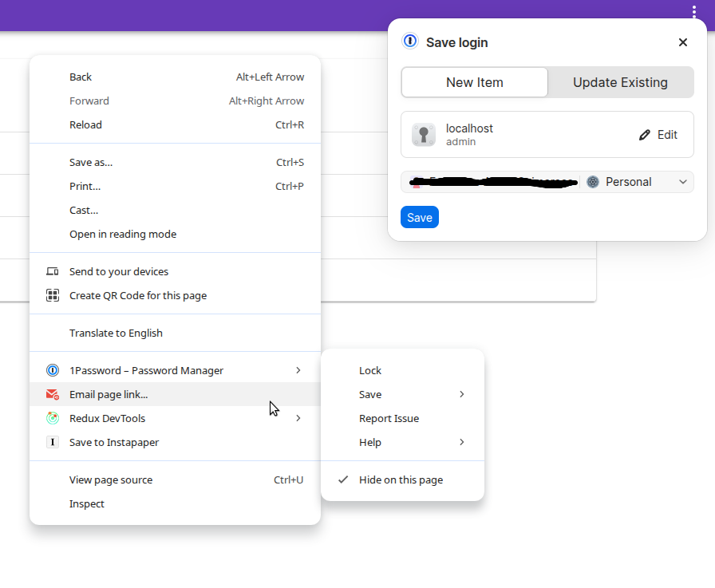Toggle Hide on this page checkmark
715x588 pixels.
point(343,479)
